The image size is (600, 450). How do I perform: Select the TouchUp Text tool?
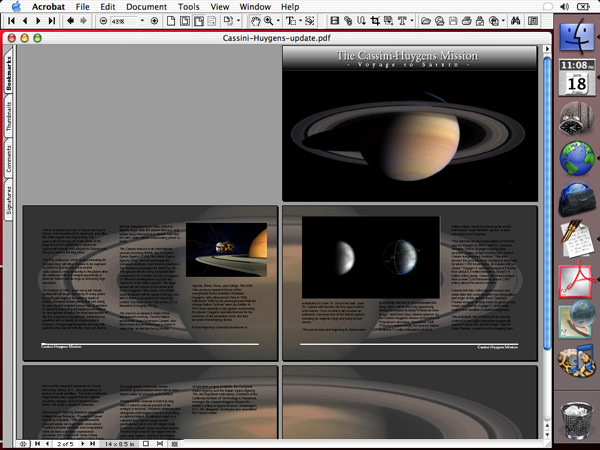pos(402,21)
